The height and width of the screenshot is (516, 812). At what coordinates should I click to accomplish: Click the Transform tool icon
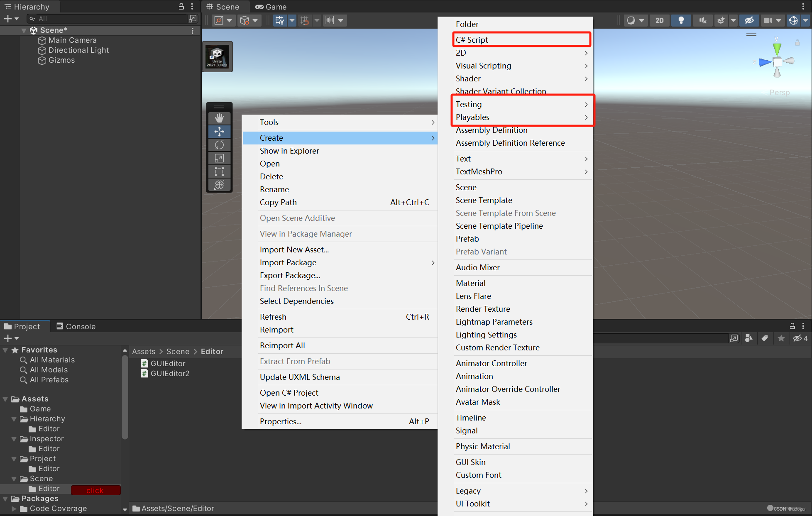pyautogui.click(x=219, y=185)
